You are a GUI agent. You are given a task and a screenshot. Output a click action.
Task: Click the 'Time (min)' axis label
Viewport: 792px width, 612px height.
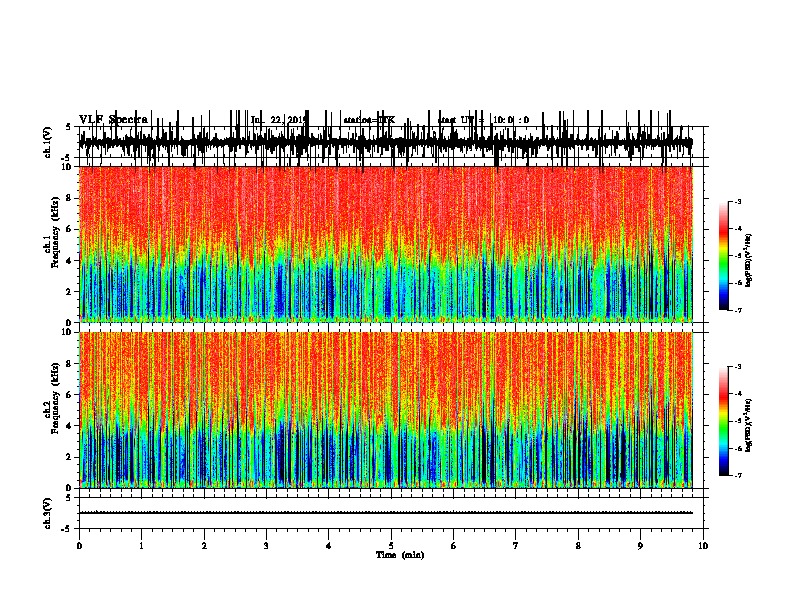point(400,555)
